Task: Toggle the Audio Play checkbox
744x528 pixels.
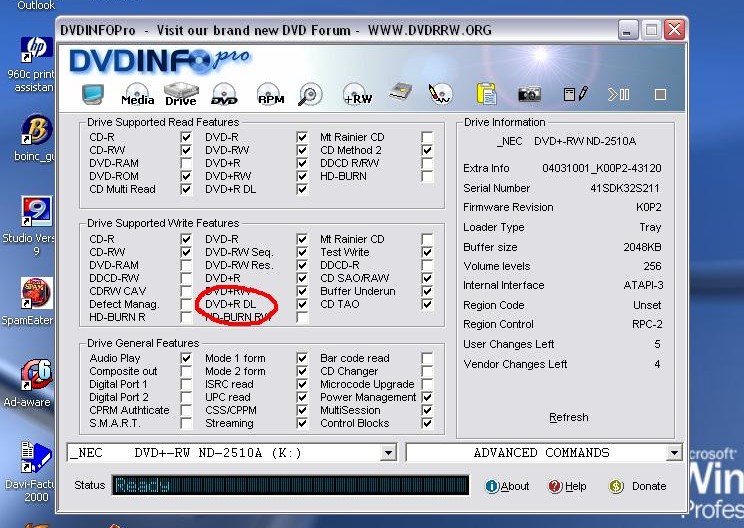Action: click(186, 358)
